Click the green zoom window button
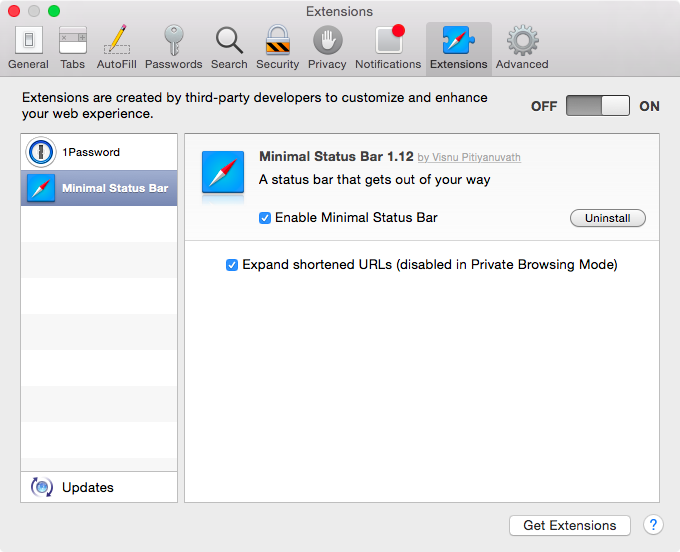The height and width of the screenshot is (552, 680). (x=54, y=11)
